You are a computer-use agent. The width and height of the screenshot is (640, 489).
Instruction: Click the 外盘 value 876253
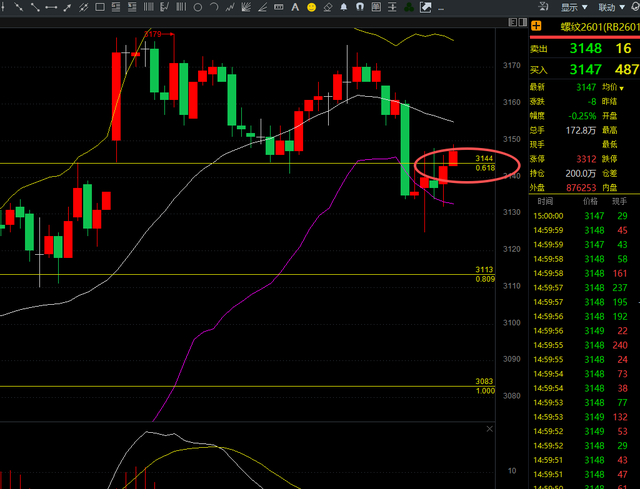pos(581,188)
